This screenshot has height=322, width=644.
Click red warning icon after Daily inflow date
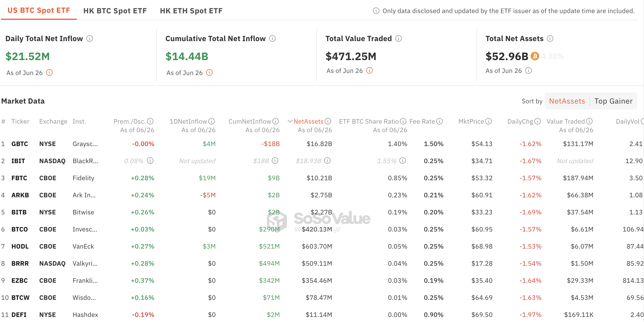(x=49, y=73)
